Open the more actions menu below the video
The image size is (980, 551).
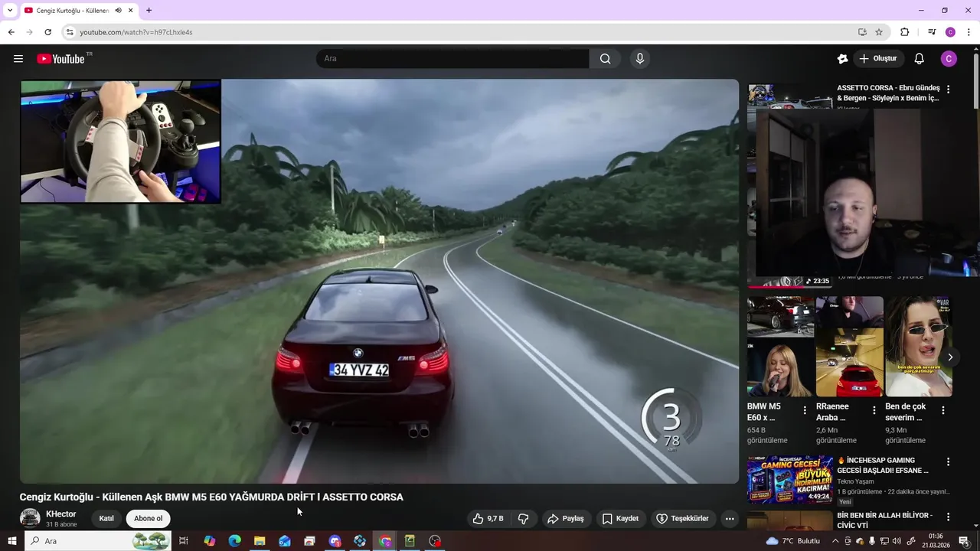730,519
